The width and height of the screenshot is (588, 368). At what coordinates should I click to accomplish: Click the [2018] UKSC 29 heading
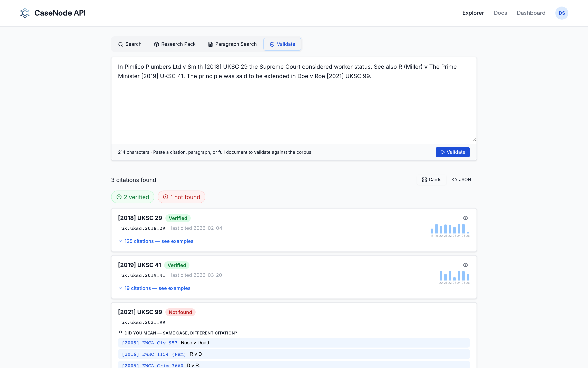click(140, 218)
